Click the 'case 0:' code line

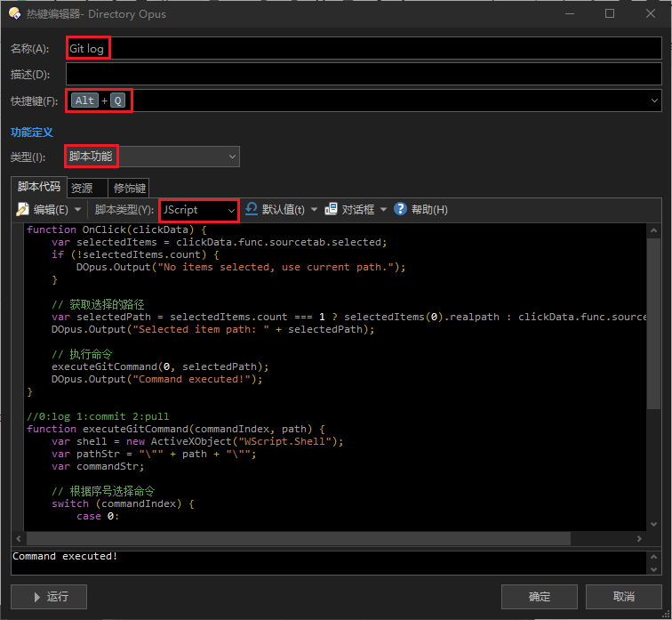point(98,516)
